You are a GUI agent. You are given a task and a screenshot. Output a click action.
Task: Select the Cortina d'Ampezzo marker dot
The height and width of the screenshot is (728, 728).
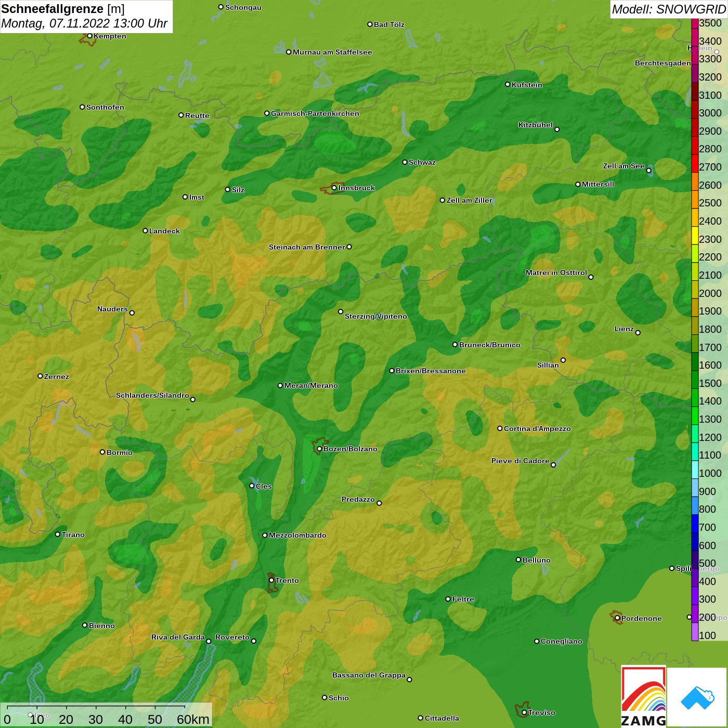coord(500,428)
